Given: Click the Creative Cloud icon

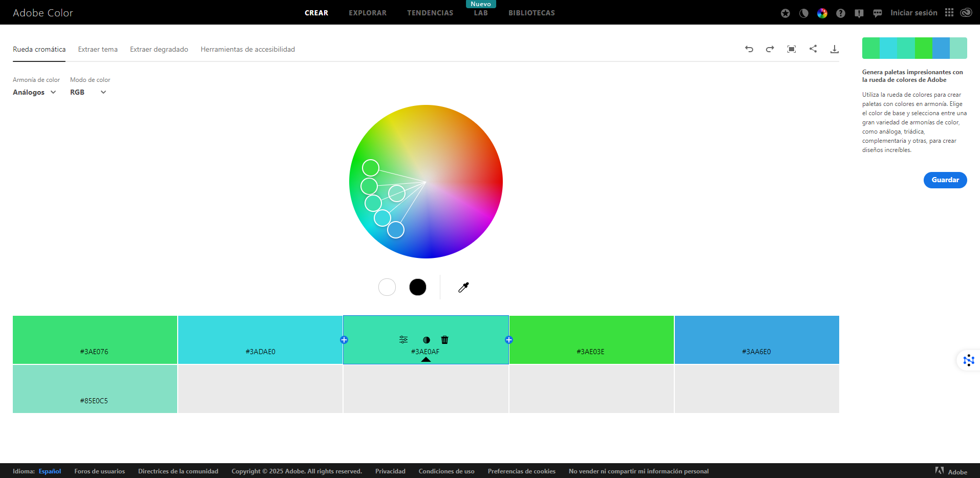Looking at the screenshot, I should pyautogui.click(x=966, y=12).
